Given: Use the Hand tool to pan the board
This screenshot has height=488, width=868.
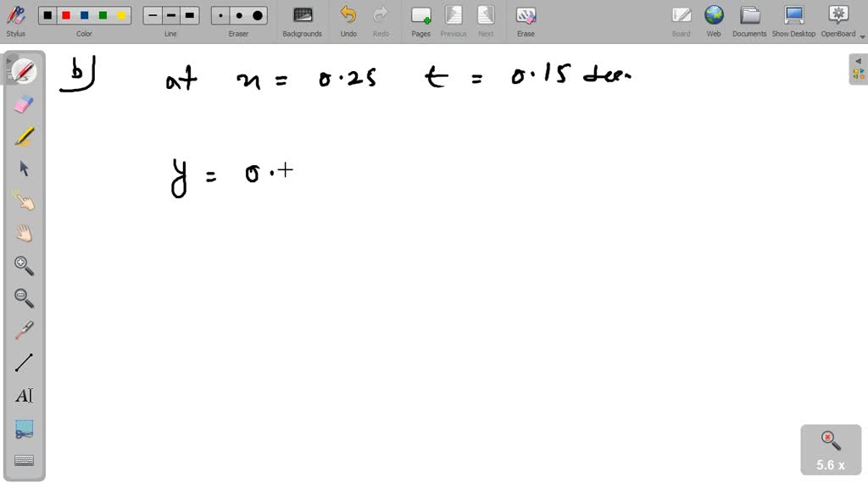Looking at the screenshot, I should click(24, 232).
